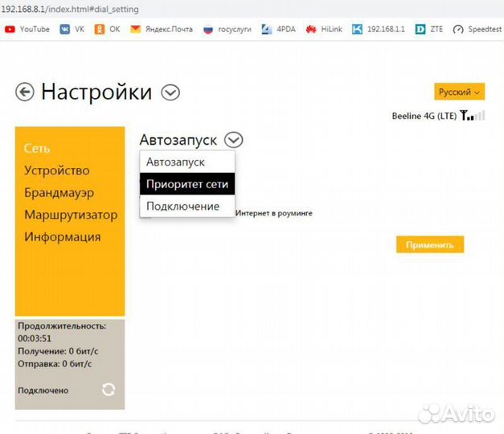504x434 pixels.
Task: Expand the Настройки dropdown chevron
Action: pyautogui.click(x=170, y=92)
